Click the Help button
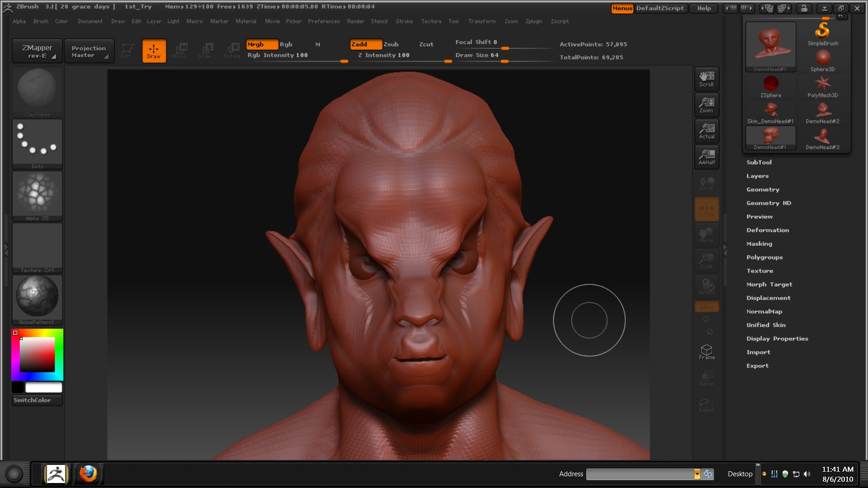The width and height of the screenshot is (868, 488). coord(703,8)
